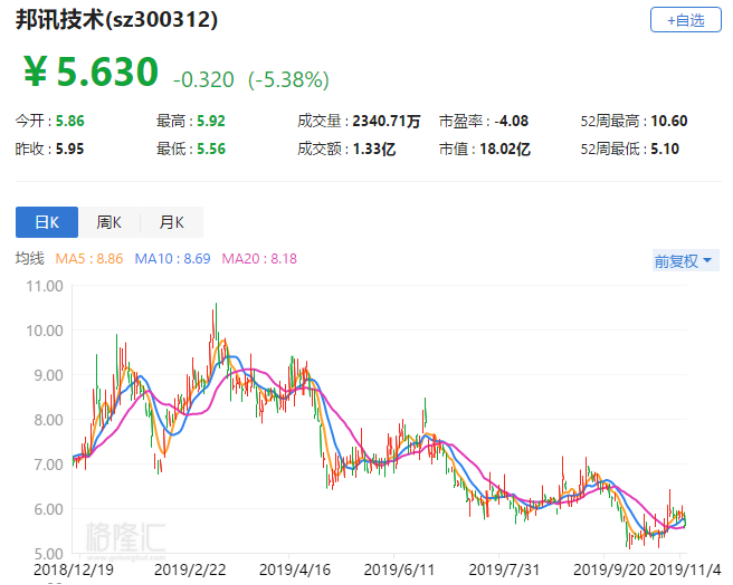Click the 成交量 value 2340.71万
Image resolution: width=733 pixels, height=585 pixels.
click(387, 121)
